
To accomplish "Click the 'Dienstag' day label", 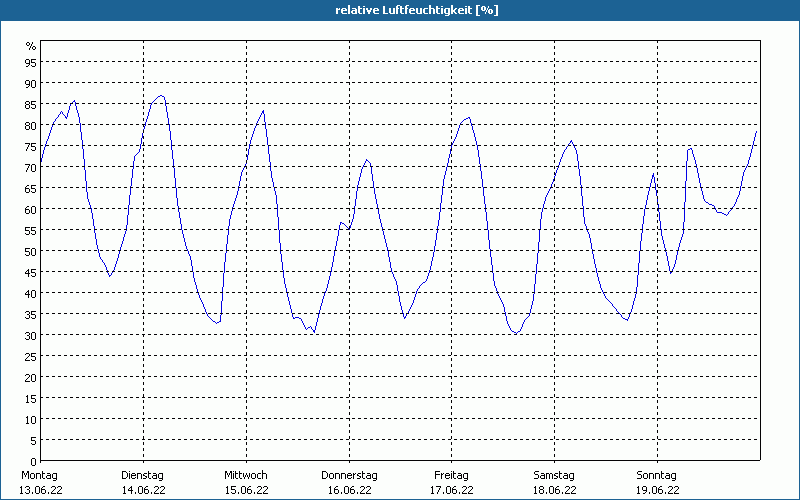I will (x=142, y=476).
